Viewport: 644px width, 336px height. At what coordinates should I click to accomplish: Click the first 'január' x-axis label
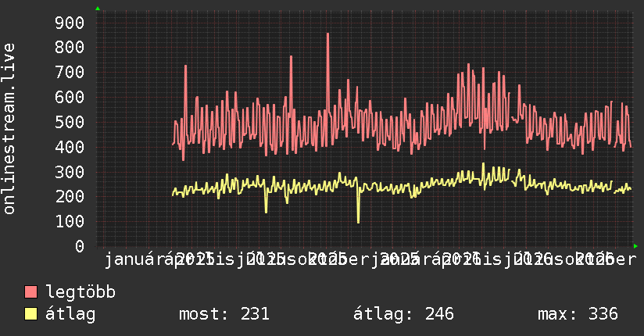click(135, 259)
